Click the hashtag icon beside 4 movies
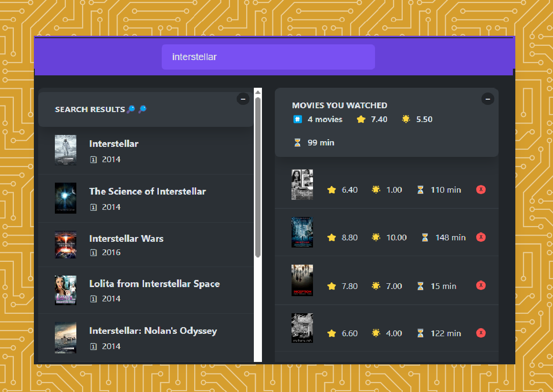The width and height of the screenshot is (553, 392). point(297,119)
